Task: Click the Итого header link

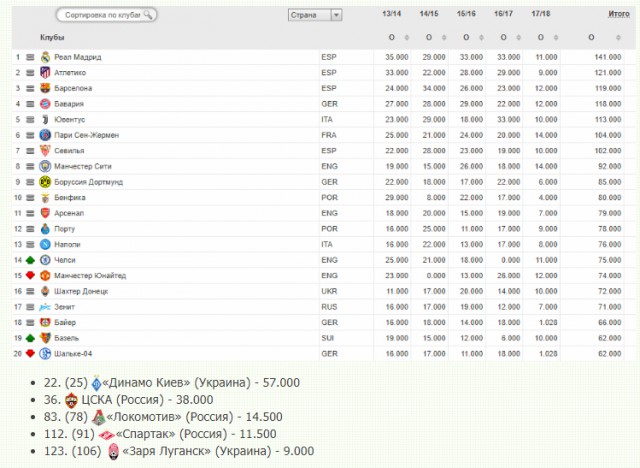Action: click(619, 14)
